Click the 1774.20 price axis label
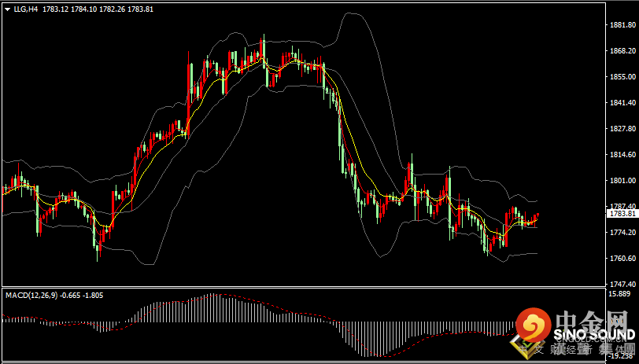This screenshot has height=364, width=639. [622, 233]
